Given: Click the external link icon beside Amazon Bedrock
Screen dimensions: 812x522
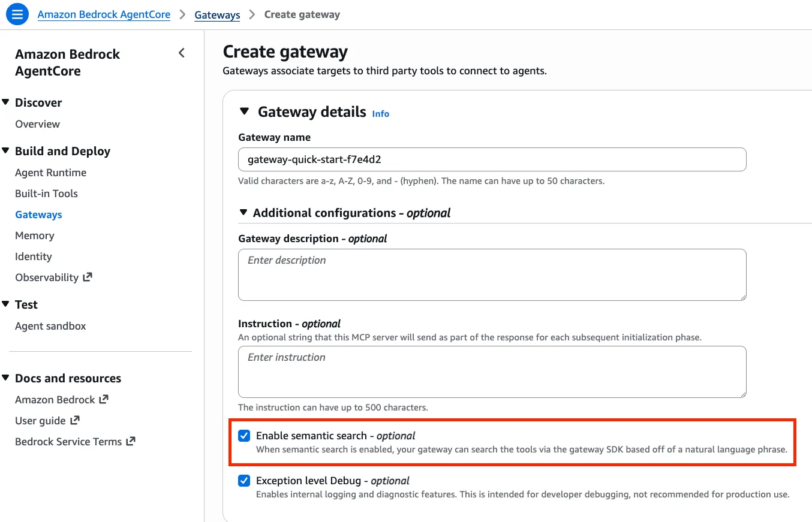Looking at the screenshot, I should coord(104,399).
